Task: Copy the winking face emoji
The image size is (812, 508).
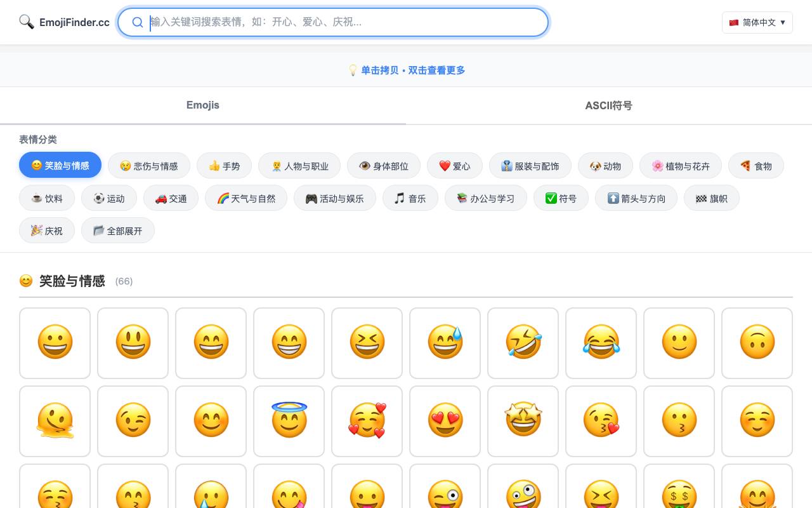Action: (x=133, y=421)
